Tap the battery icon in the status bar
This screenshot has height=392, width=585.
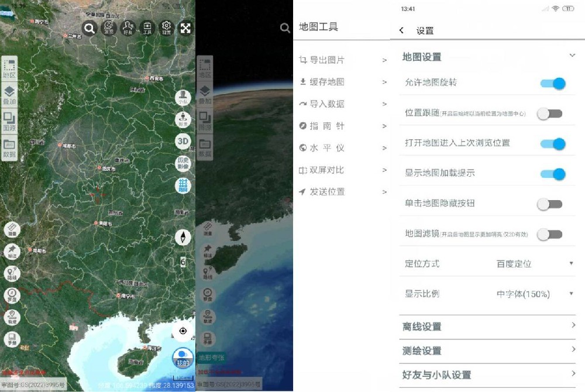tap(568, 9)
